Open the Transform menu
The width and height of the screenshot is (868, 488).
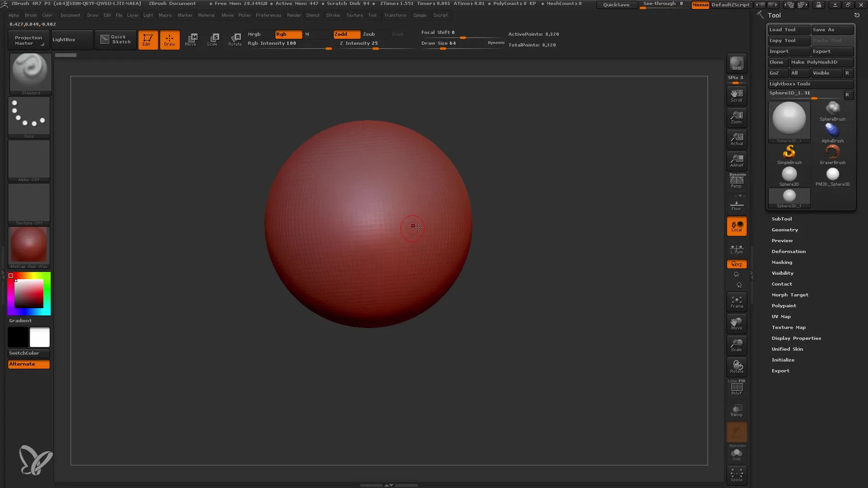pyautogui.click(x=395, y=15)
